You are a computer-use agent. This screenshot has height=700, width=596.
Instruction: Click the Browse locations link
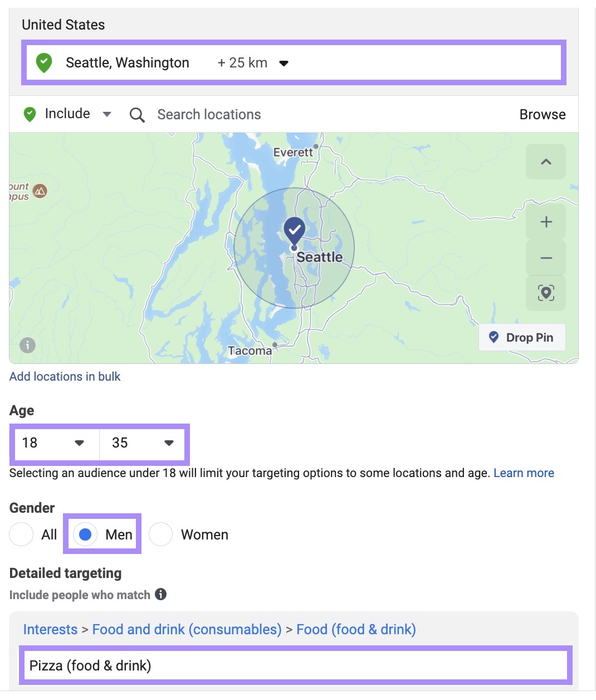pyautogui.click(x=542, y=114)
